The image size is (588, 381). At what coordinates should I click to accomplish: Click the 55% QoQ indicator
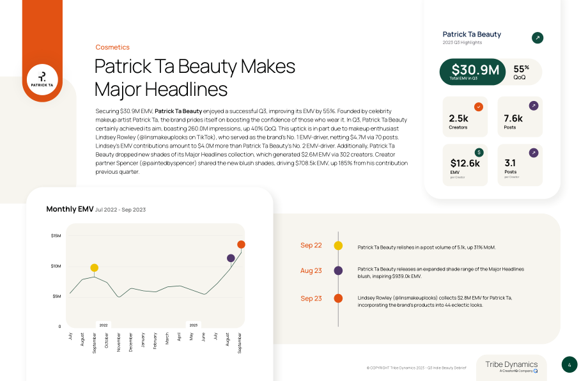[x=522, y=72]
